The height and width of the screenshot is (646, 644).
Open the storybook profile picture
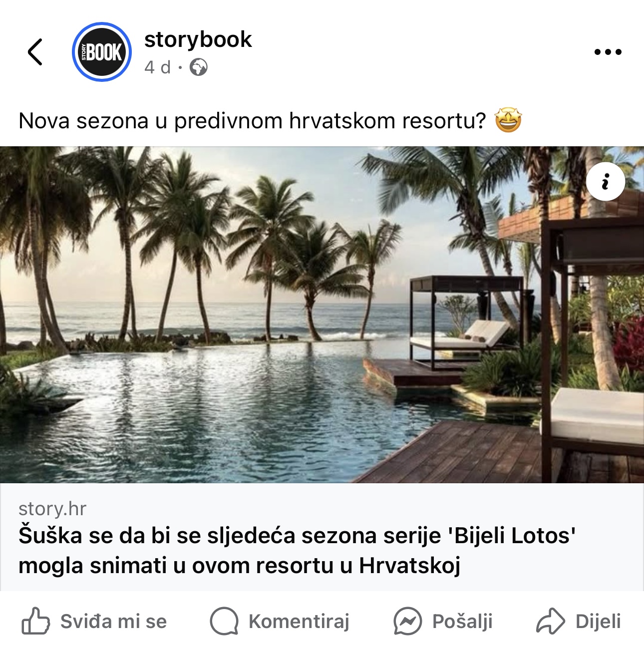tap(102, 52)
